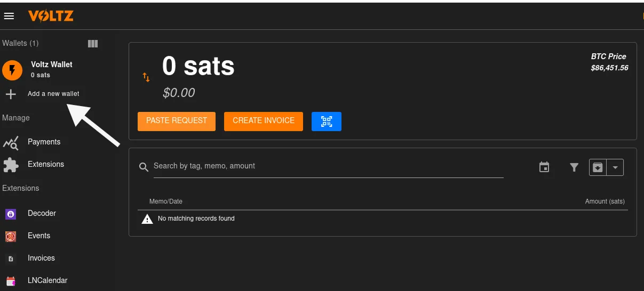Expand the export dropdown arrow
Screen dimensions: 644x291
coord(615,167)
